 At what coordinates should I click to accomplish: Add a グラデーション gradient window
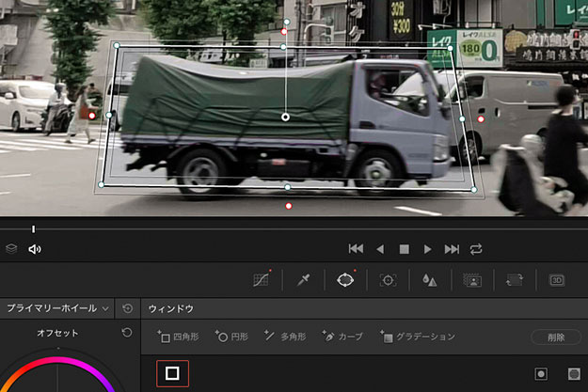coord(417,337)
